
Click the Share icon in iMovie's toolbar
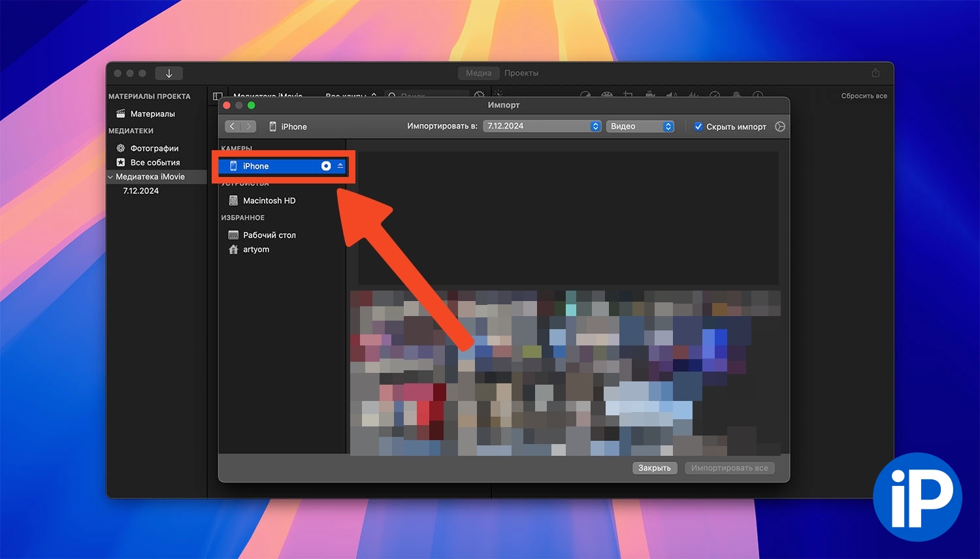875,72
